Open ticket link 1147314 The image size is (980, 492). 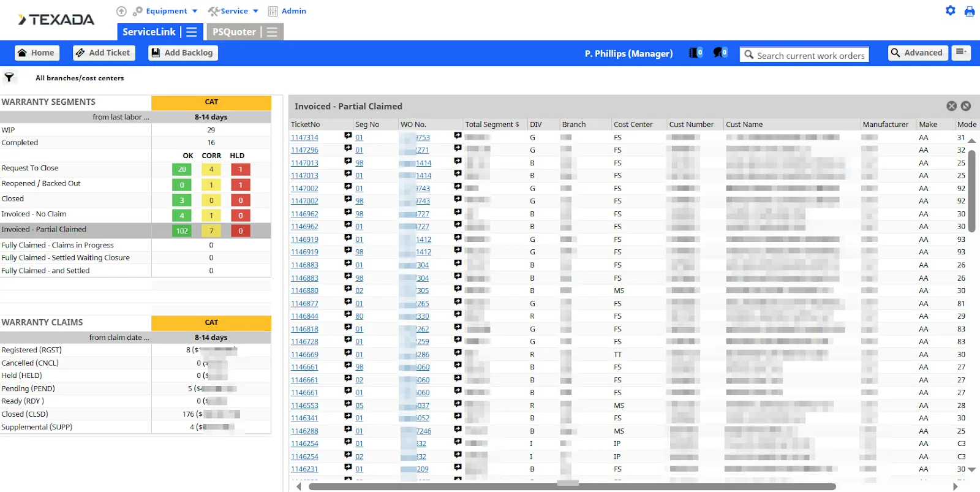point(304,138)
